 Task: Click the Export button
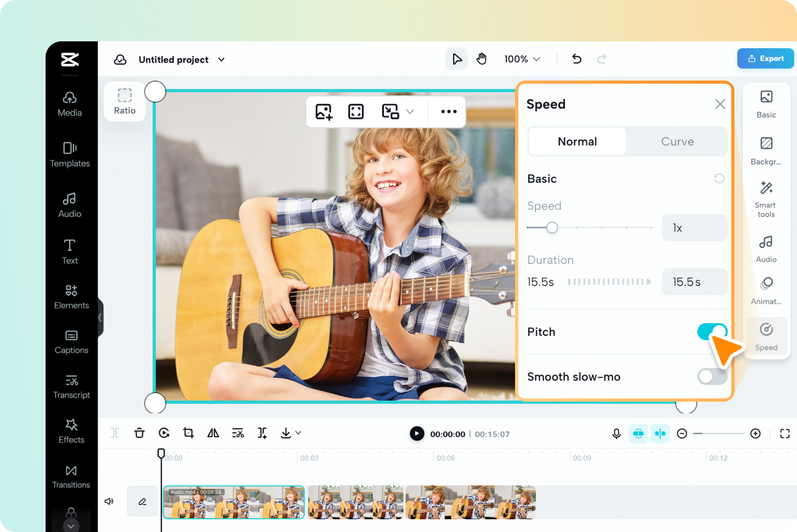point(765,58)
